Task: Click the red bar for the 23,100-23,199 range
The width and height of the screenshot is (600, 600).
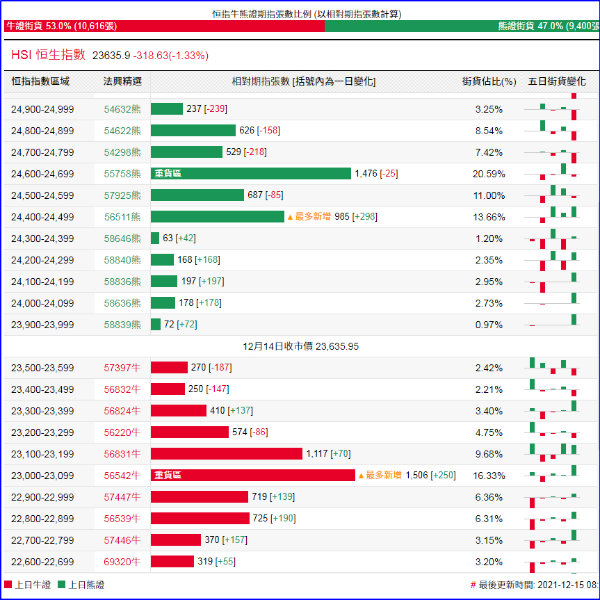Action: coord(226,453)
